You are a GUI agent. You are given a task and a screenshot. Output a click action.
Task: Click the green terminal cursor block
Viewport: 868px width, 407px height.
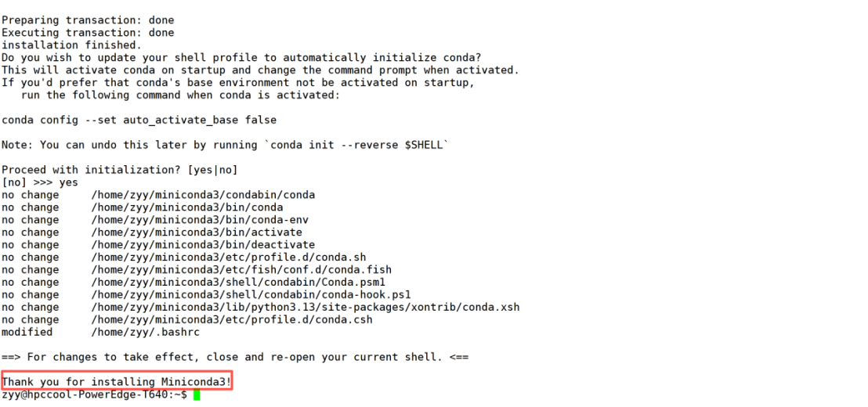tap(197, 394)
